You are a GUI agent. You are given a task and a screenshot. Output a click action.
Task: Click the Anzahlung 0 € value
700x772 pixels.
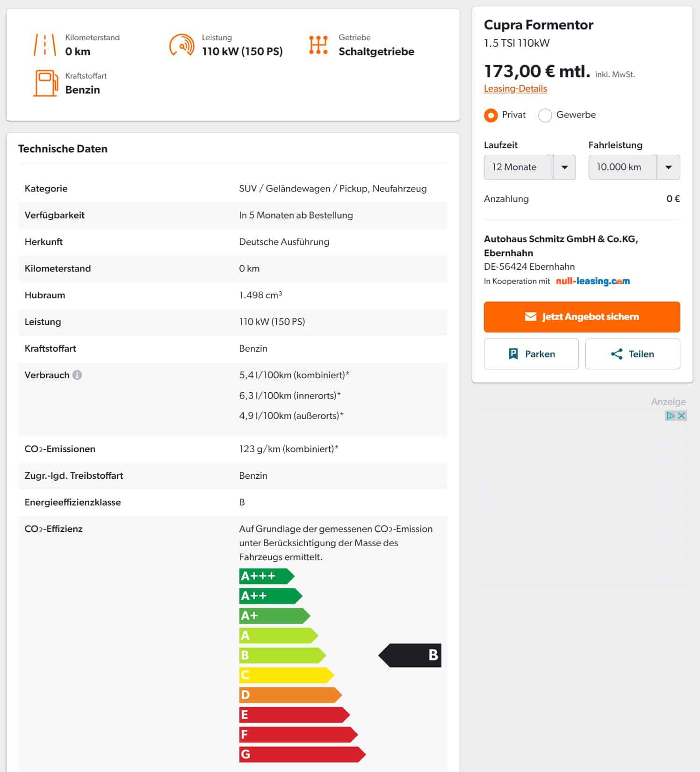tap(673, 199)
